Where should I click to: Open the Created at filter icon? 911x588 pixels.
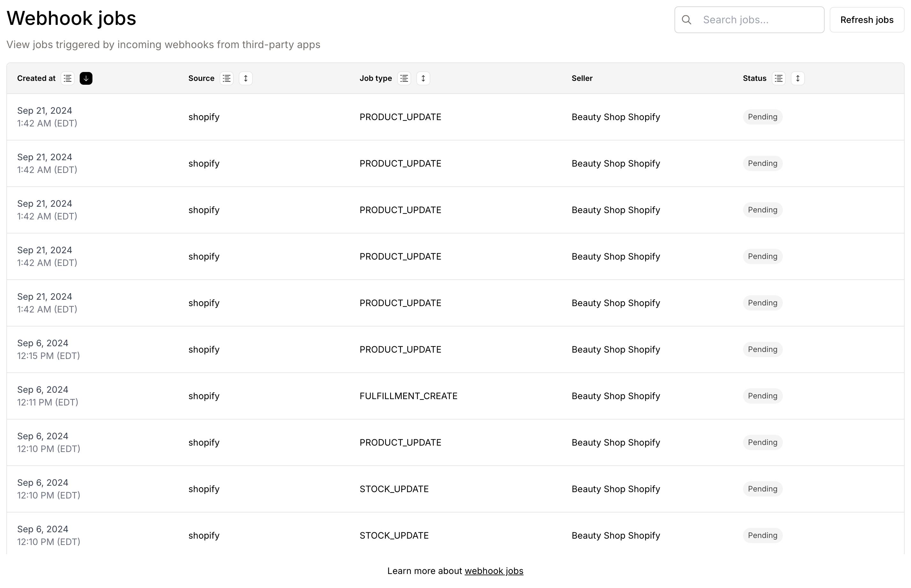coord(68,78)
